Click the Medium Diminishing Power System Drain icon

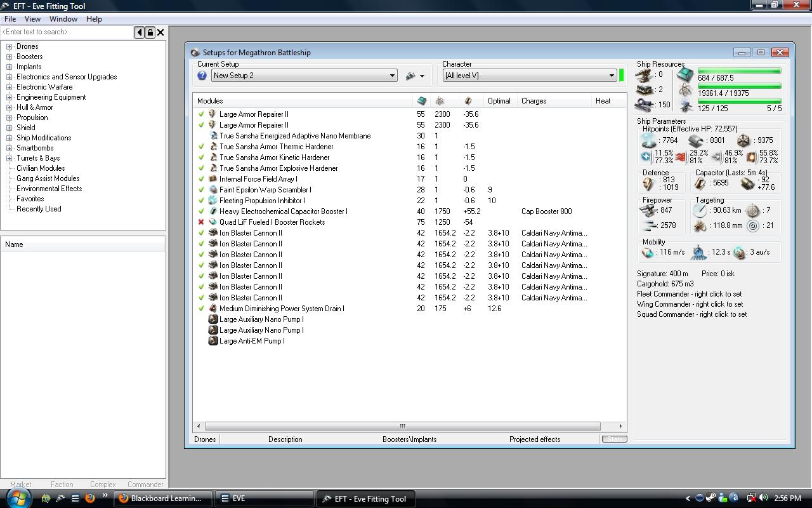[213, 309]
